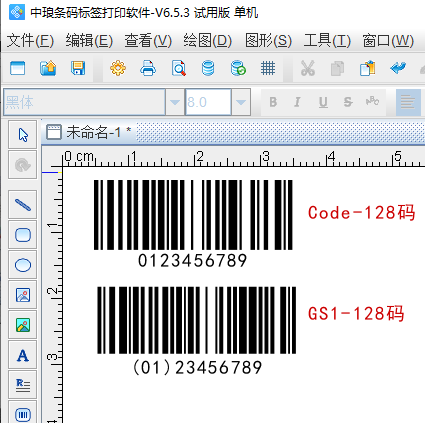Click the application logo in the title bar
The width and height of the screenshot is (425, 423).
pos(17,12)
